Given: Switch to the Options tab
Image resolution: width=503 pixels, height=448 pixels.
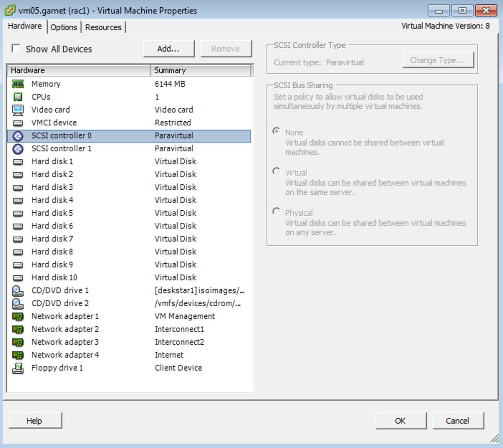Looking at the screenshot, I should 64,27.
